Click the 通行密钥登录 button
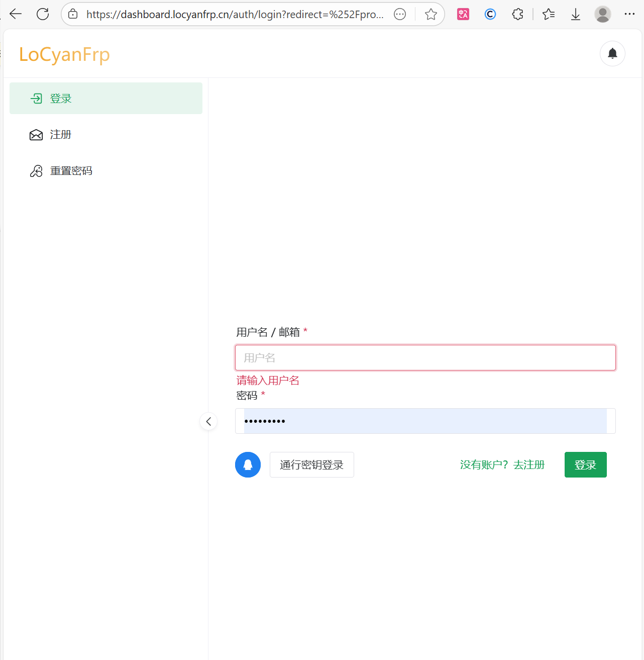The height and width of the screenshot is (660, 644). point(311,465)
